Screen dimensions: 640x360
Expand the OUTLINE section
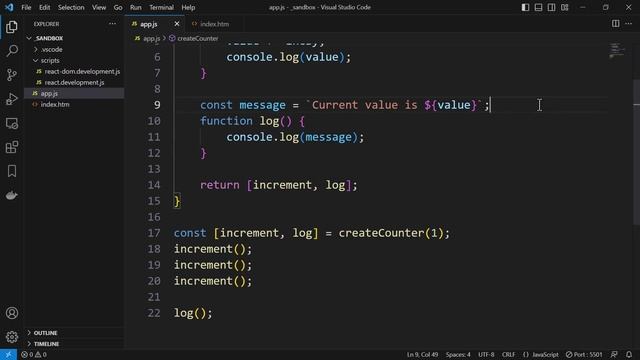[74, 333]
